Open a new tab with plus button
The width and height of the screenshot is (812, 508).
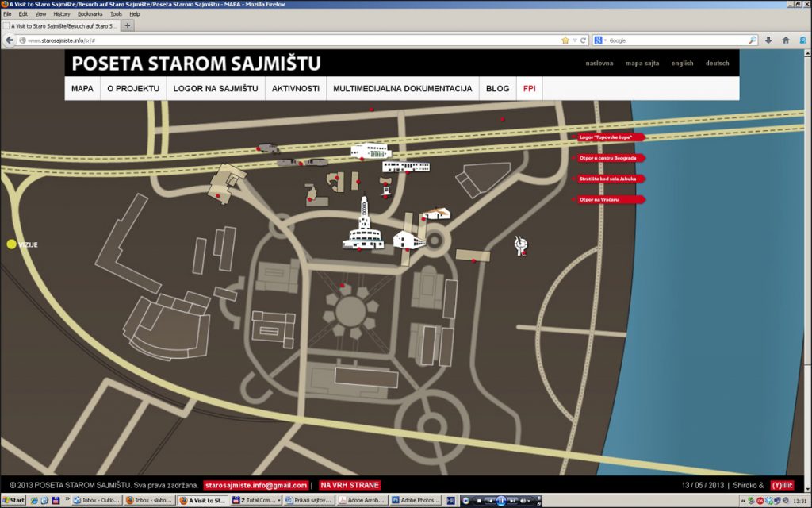128,25
